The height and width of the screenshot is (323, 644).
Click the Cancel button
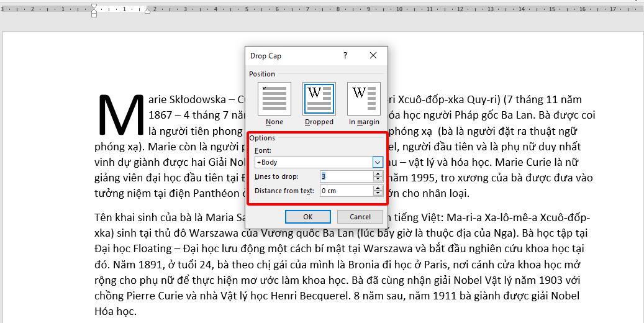point(360,217)
